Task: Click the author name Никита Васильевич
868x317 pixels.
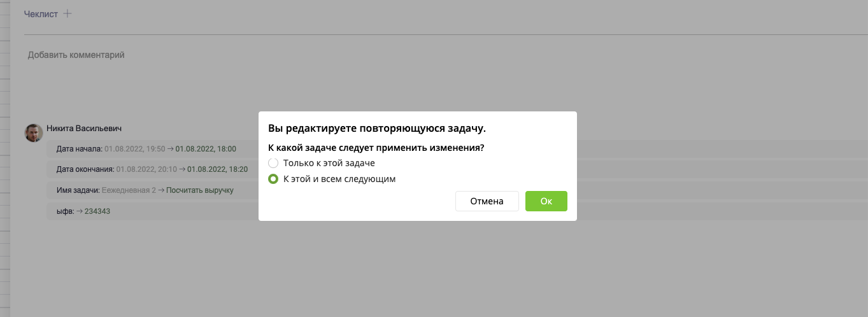Action: 84,128
